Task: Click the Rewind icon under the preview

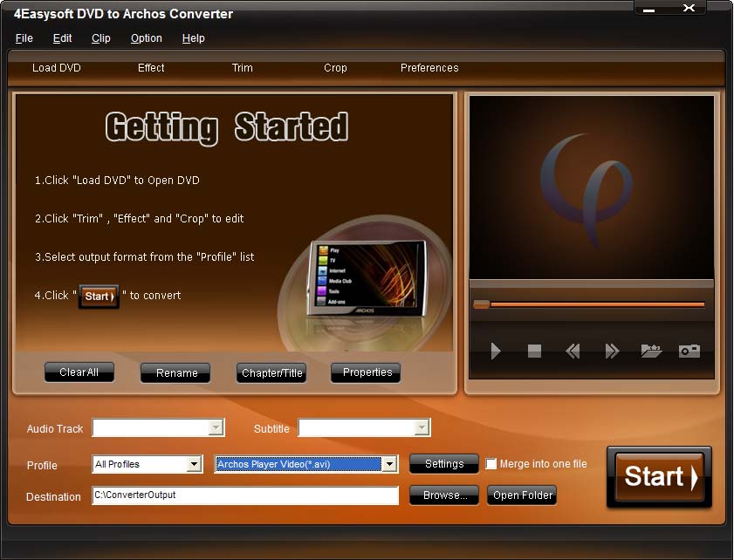Action: pyautogui.click(x=573, y=352)
